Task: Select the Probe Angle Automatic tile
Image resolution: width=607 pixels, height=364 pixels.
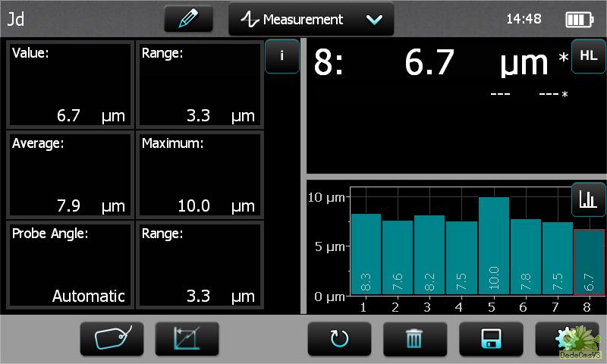Action: [69, 265]
